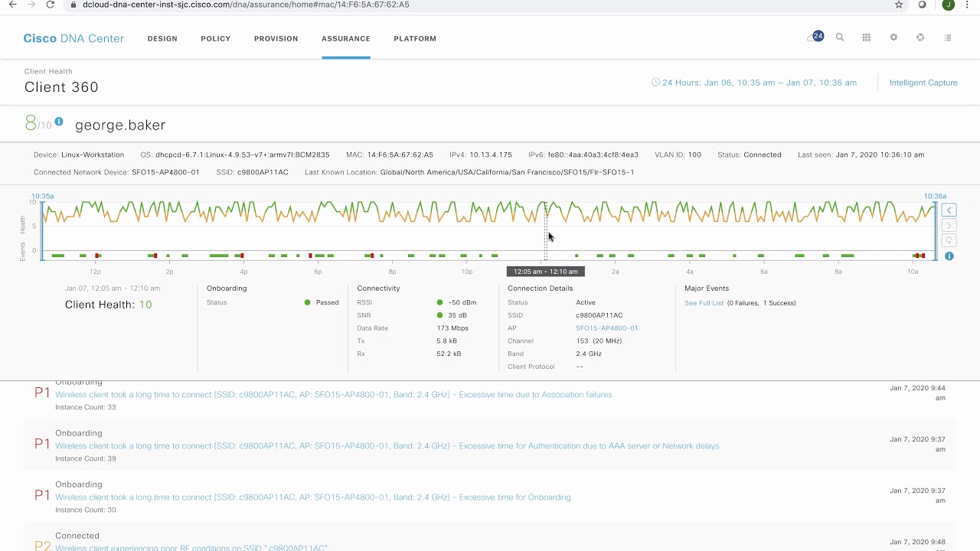Click the info icon next to the 8/10 score
This screenshot has width=980, height=551.
pos(59,122)
